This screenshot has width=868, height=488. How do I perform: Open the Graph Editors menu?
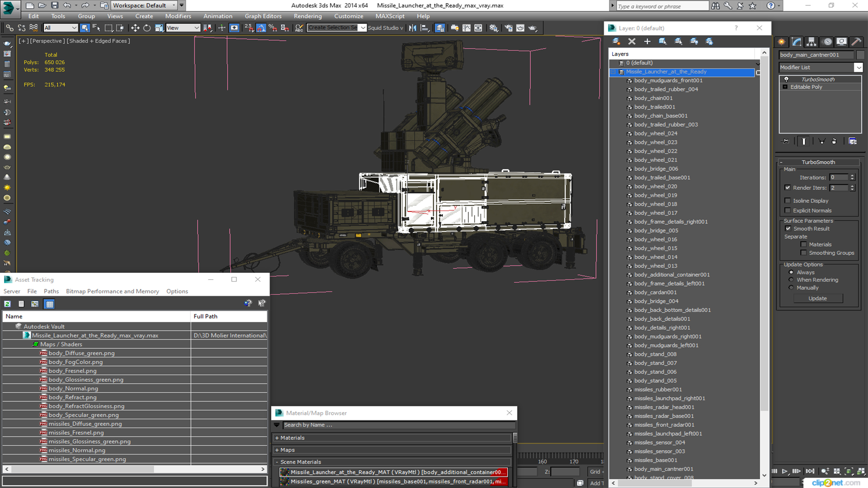263,16
